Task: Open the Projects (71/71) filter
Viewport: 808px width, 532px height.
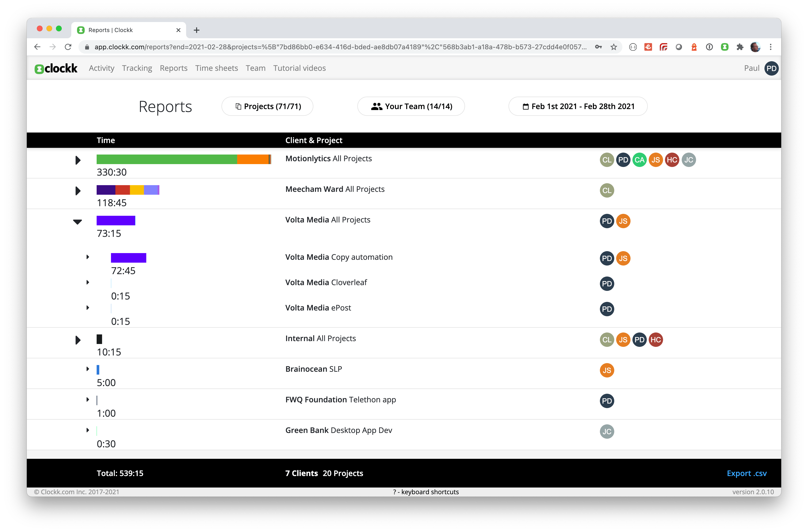Action: (x=267, y=106)
